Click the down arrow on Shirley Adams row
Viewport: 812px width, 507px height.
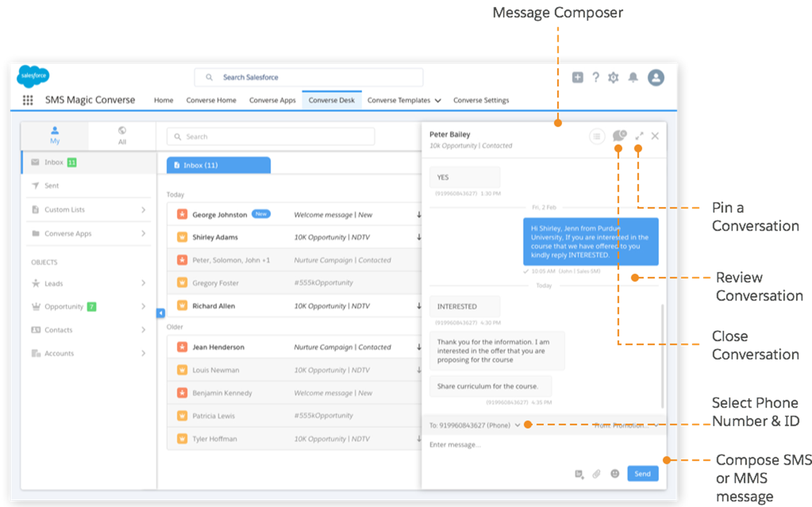[x=418, y=237]
